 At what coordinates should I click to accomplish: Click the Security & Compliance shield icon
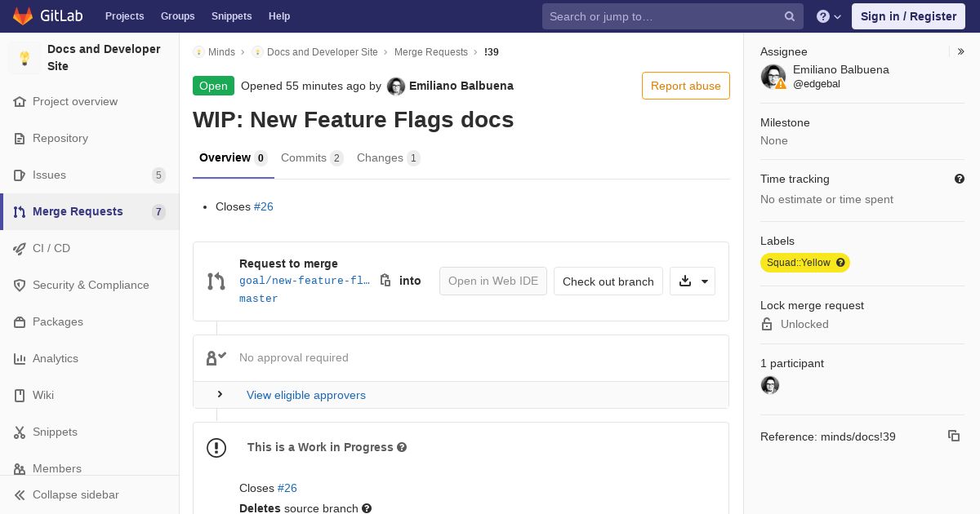[20, 285]
